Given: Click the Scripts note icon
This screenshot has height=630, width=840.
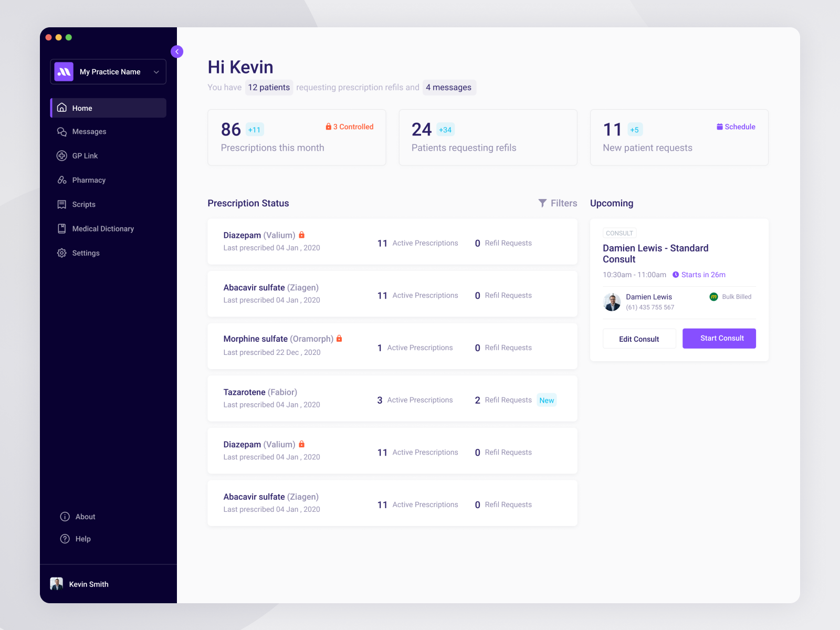Looking at the screenshot, I should 62,204.
